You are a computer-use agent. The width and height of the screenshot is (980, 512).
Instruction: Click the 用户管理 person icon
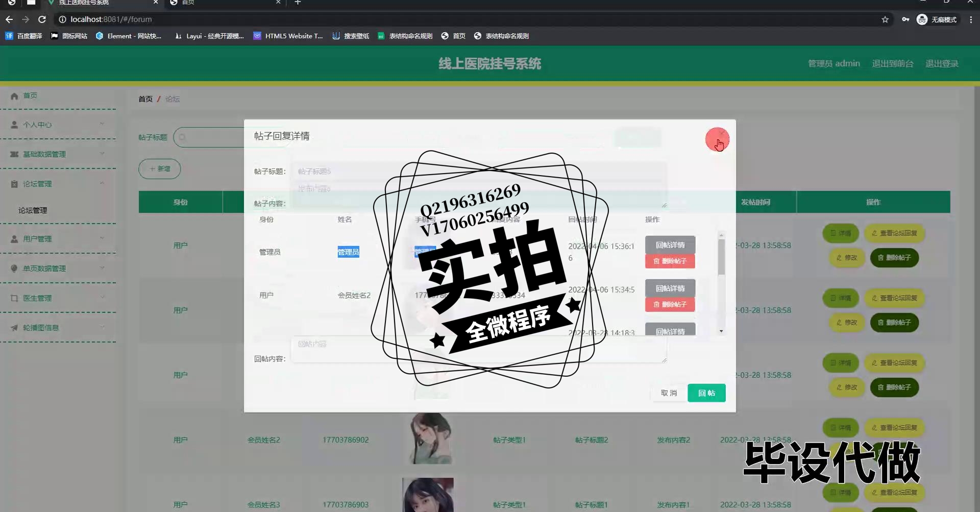point(14,239)
